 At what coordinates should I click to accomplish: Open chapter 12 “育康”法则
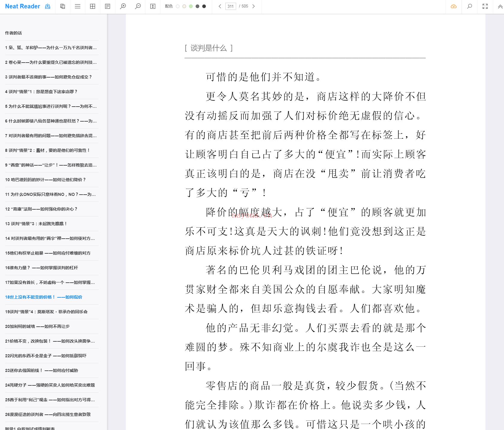pos(41,209)
